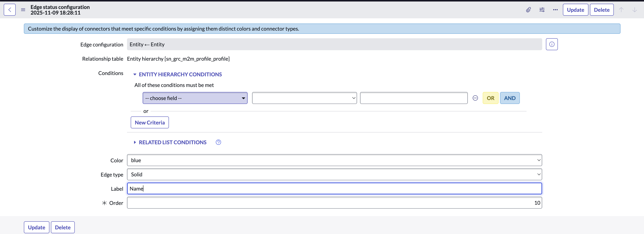Click the Conditions field label

(111, 73)
